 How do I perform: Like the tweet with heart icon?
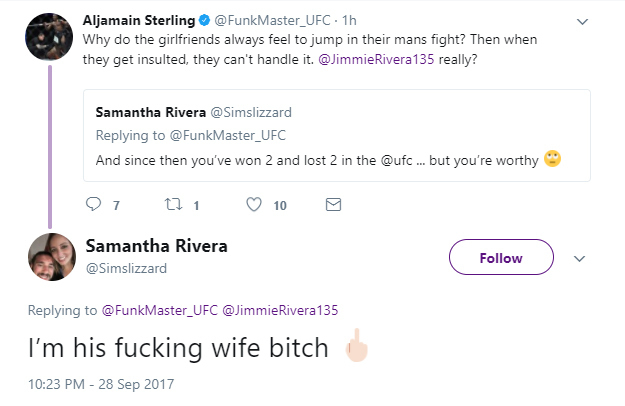click(253, 205)
